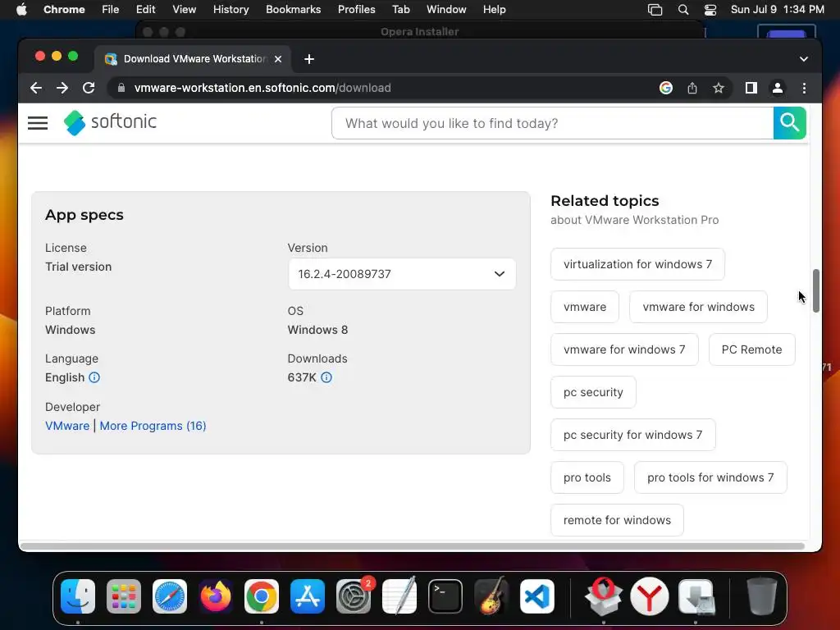Open the Apple menu
840x630 pixels.
click(21, 10)
